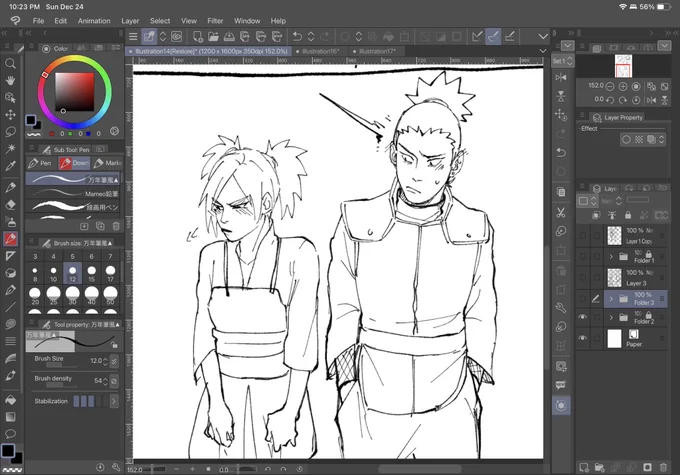The width and height of the screenshot is (680, 475).
Task: Select the Pen sub tool group
Action: 40,163
